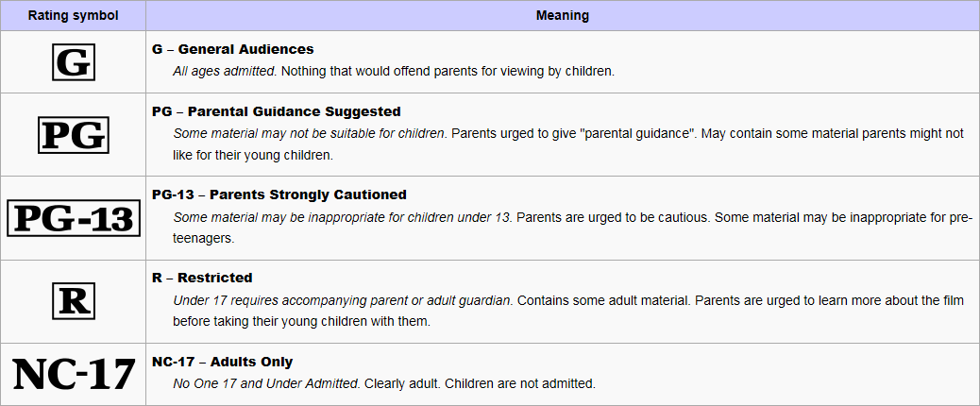Click 'PG-13 – Parents Strongly Cautioned' heading
Screen dimensions: 980x406
(279, 195)
